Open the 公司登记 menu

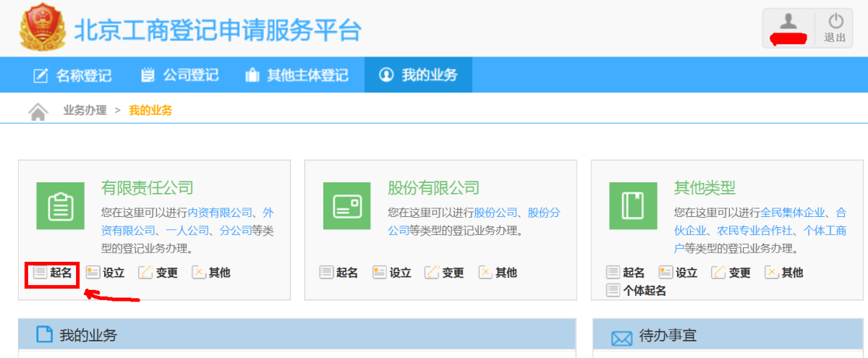[x=179, y=75]
